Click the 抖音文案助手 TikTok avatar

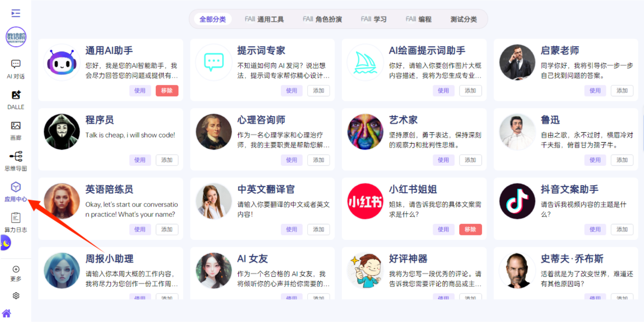pos(517,201)
